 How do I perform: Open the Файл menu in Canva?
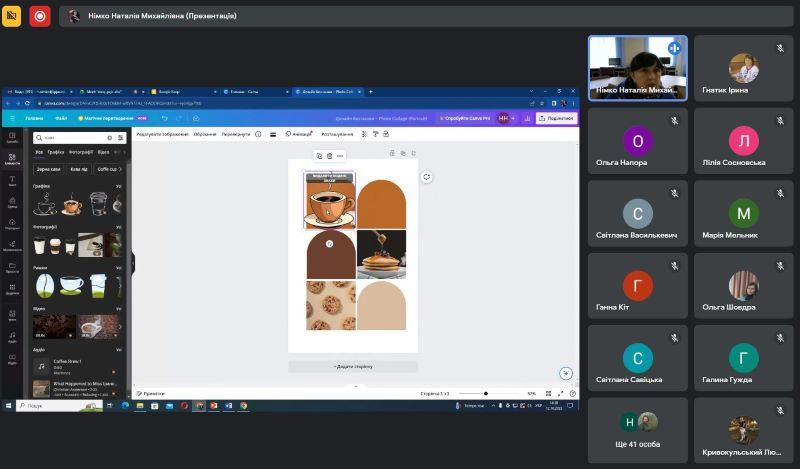tap(61, 118)
